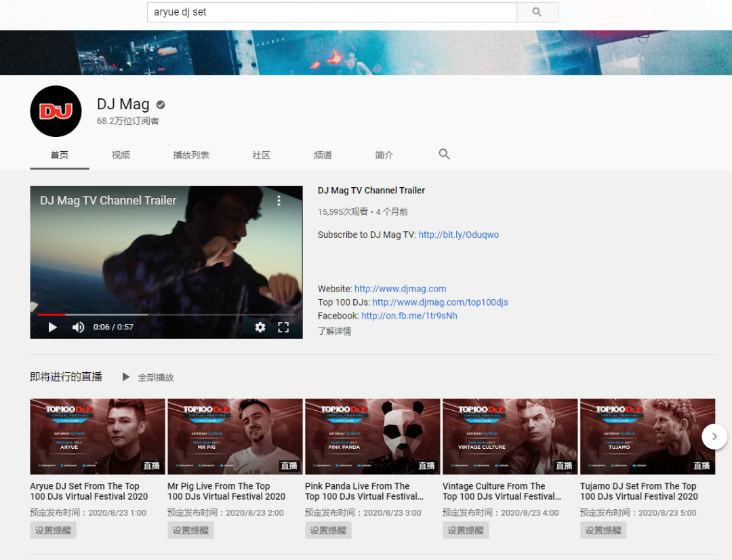Open the Mr Pig livestream thumbnail
Screen dimensions: 732x560
pyautogui.click(x=235, y=436)
